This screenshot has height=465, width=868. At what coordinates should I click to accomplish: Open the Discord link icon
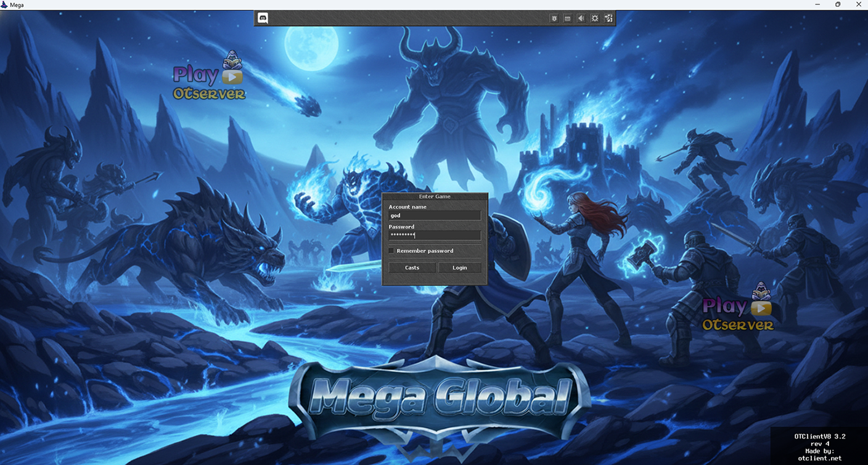(x=263, y=19)
